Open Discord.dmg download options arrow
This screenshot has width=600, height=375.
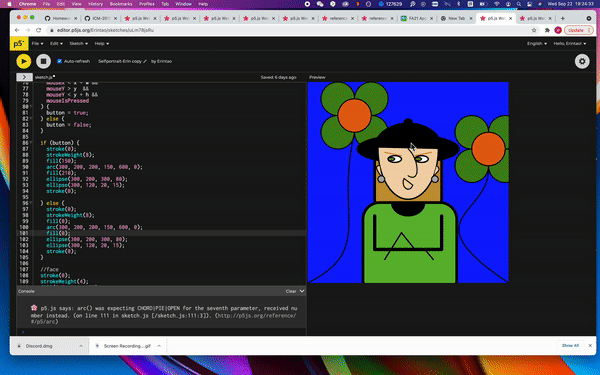coord(81,346)
